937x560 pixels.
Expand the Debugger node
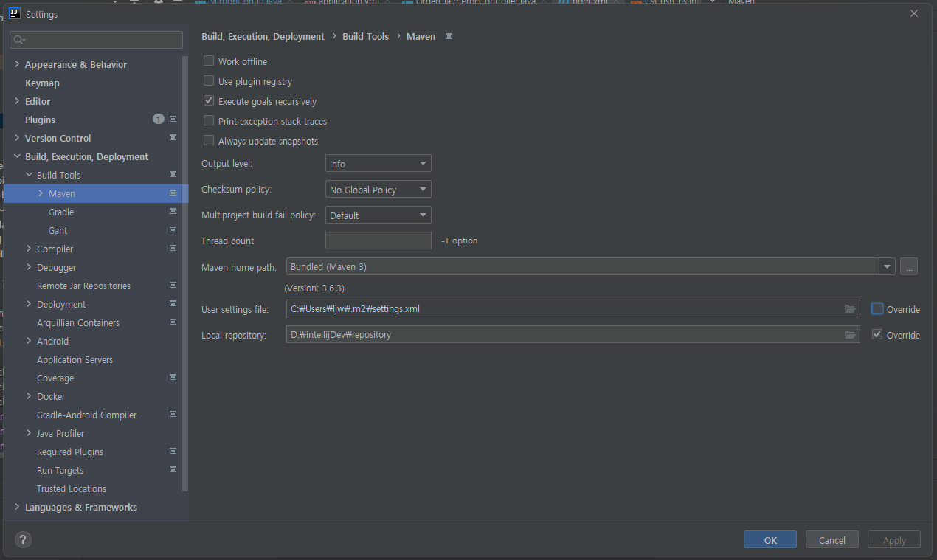tap(29, 267)
